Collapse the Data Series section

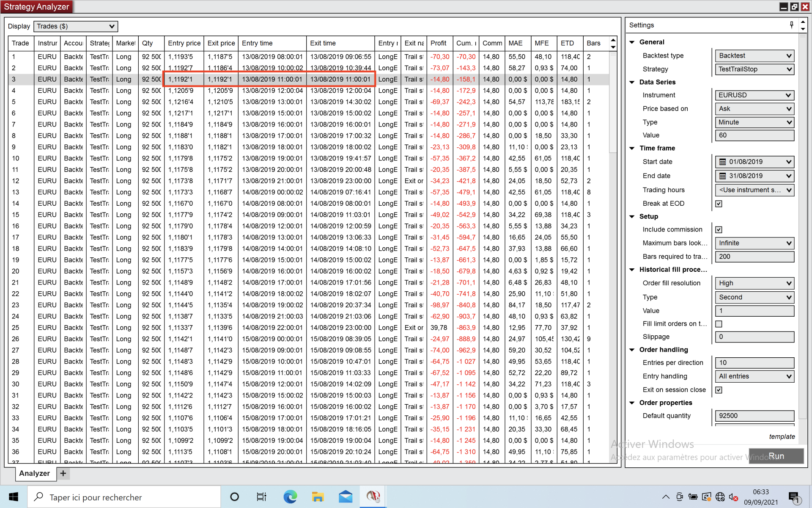[632, 82]
